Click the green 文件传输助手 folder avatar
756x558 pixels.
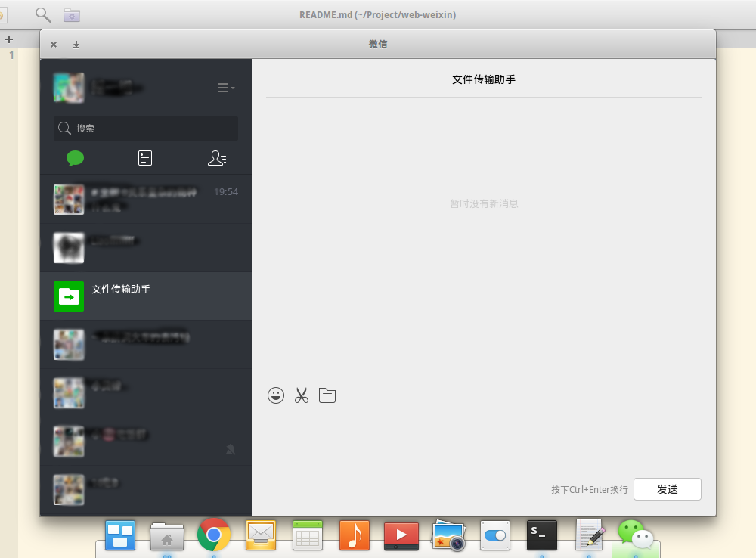(69, 296)
